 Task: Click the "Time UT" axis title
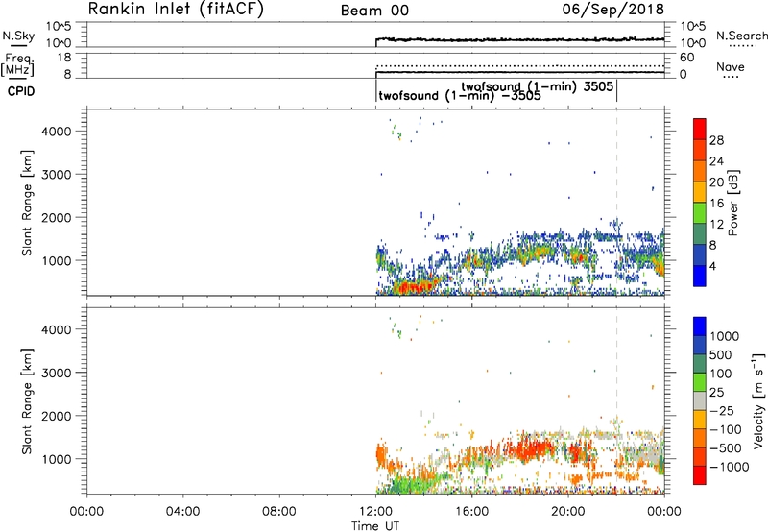(x=375, y=526)
